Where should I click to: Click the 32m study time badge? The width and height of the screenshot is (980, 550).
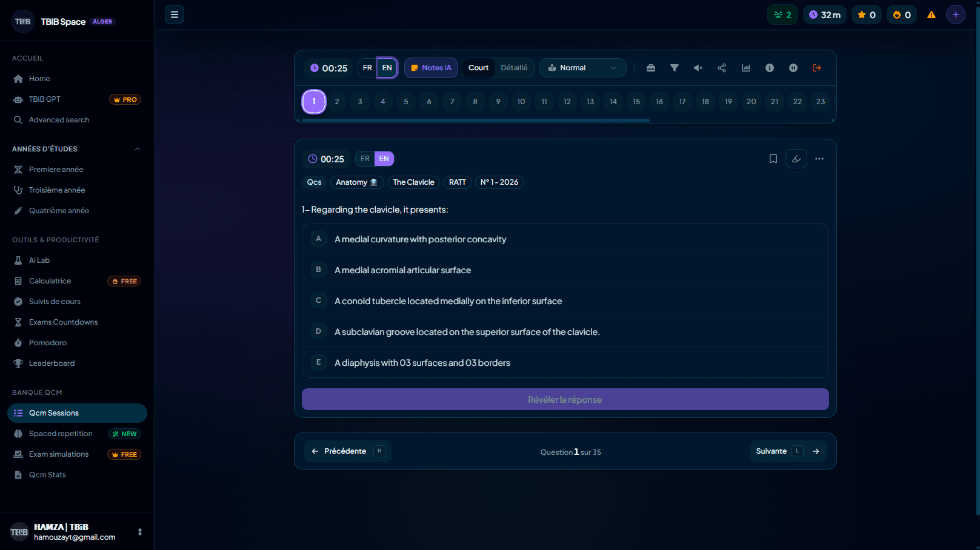[x=825, y=15]
